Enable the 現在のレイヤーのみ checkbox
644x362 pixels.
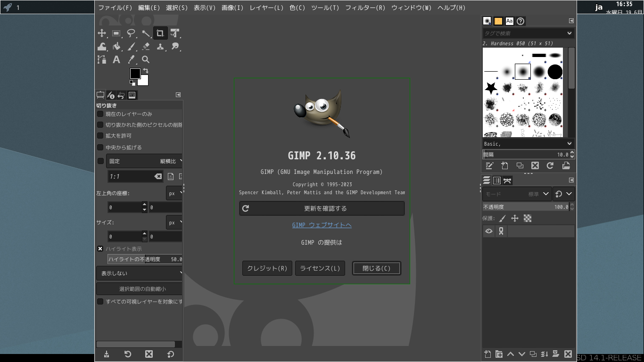[x=100, y=114]
